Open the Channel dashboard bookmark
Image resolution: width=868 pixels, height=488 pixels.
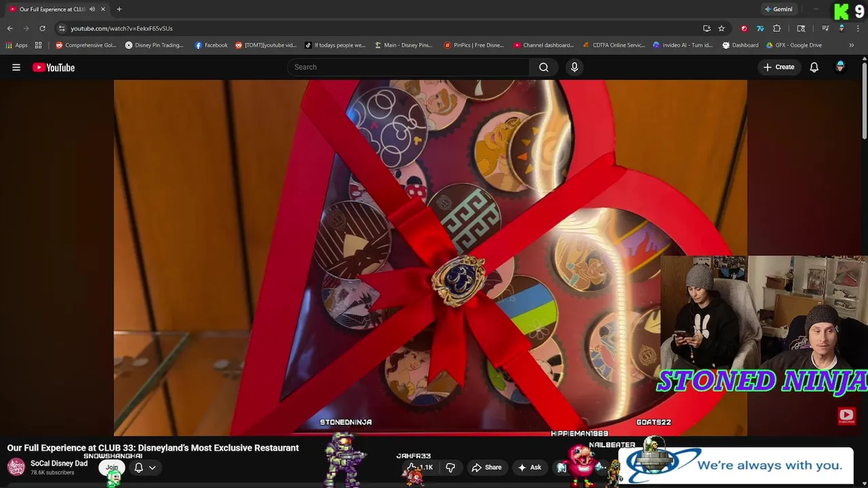[544, 45]
